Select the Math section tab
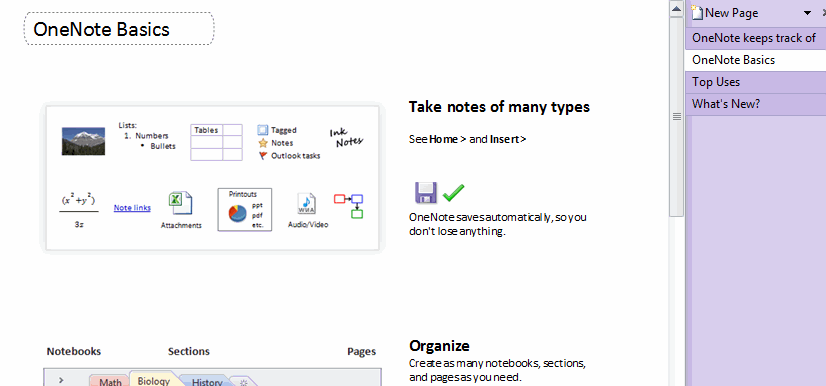826x386 pixels. coord(110,382)
